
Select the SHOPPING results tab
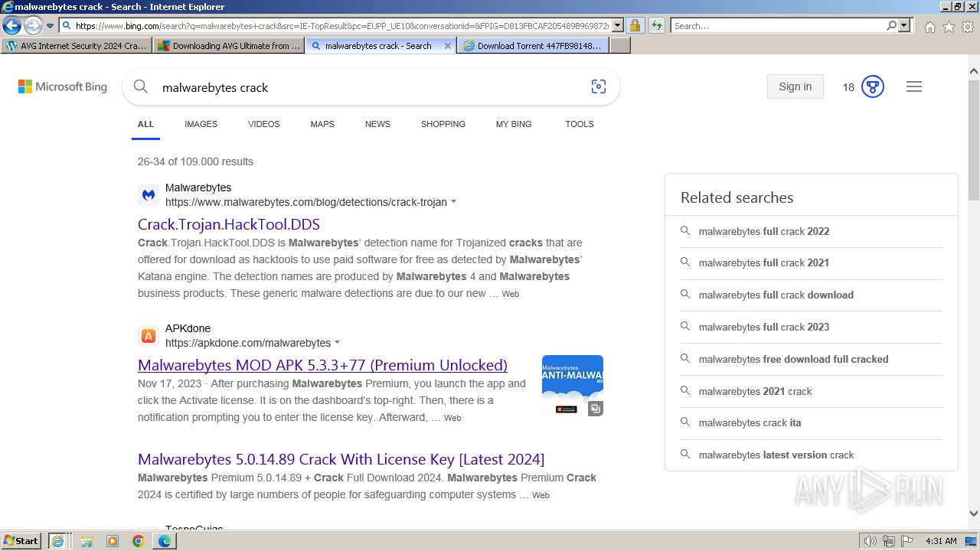(x=443, y=124)
